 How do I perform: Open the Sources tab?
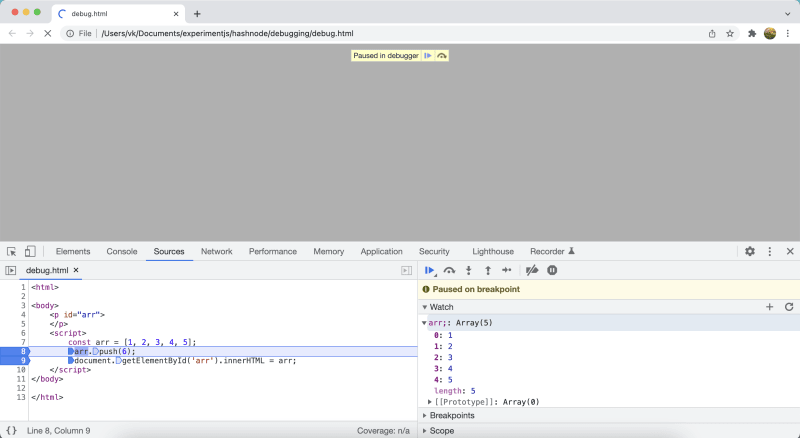click(169, 251)
